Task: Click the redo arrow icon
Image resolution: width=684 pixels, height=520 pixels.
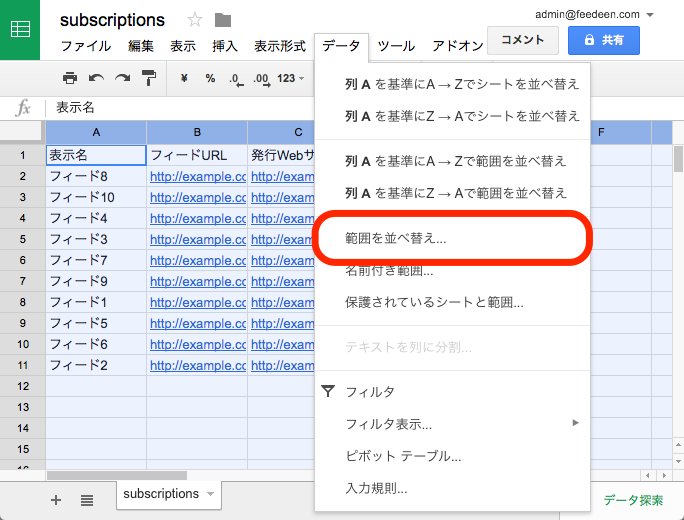Action: pos(122,78)
